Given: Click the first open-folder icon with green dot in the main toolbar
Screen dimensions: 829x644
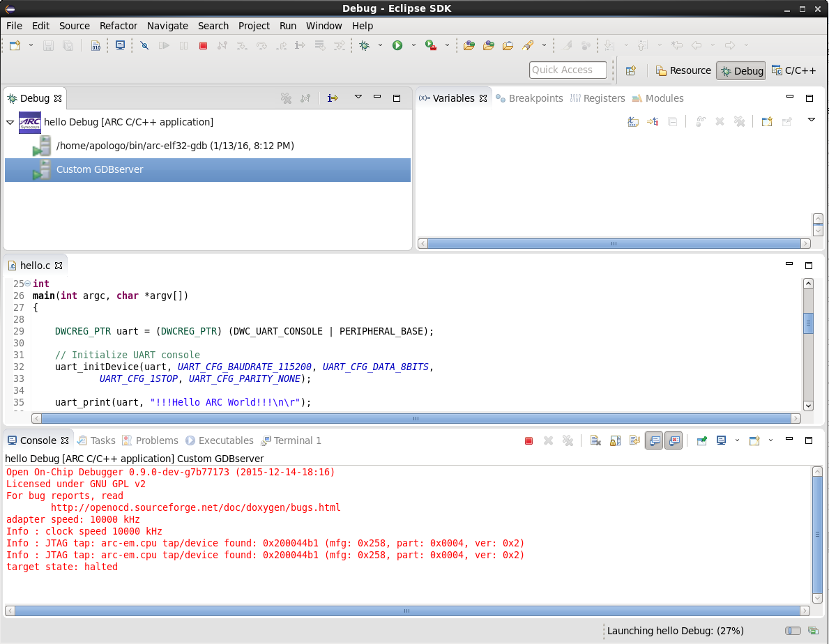Looking at the screenshot, I should click(469, 45).
